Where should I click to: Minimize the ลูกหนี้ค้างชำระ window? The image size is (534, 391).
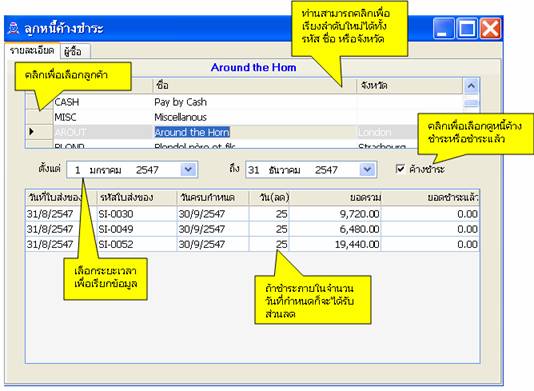coord(444,28)
